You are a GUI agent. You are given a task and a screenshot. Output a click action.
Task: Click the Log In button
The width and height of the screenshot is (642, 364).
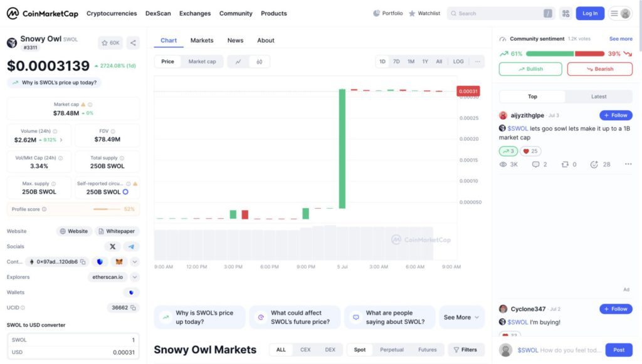point(590,14)
